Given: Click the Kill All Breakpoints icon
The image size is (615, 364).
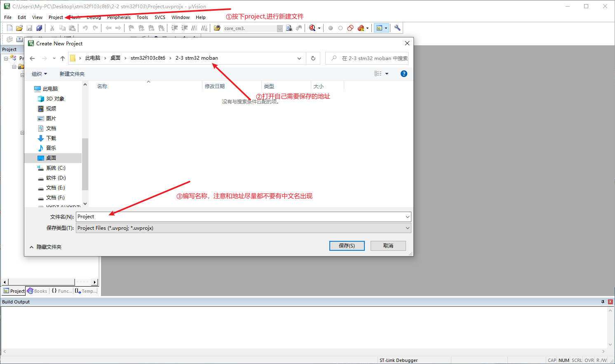Looking at the screenshot, I should coord(361,28).
